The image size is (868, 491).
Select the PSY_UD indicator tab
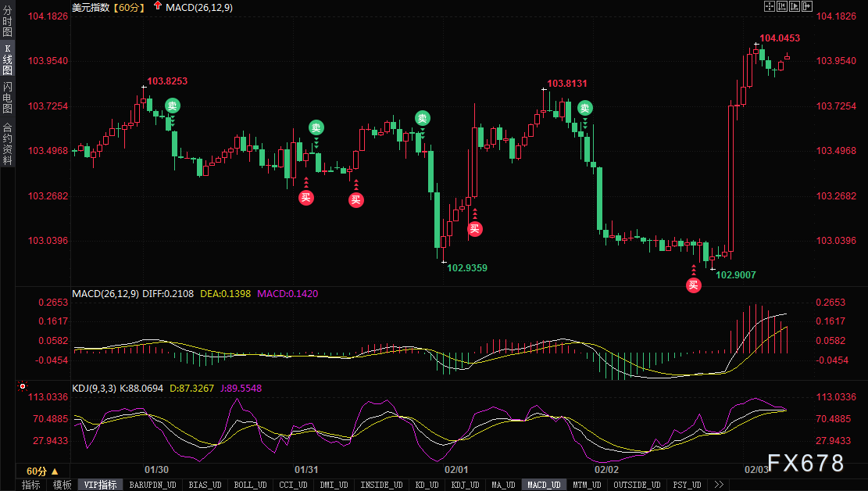pyautogui.click(x=687, y=485)
